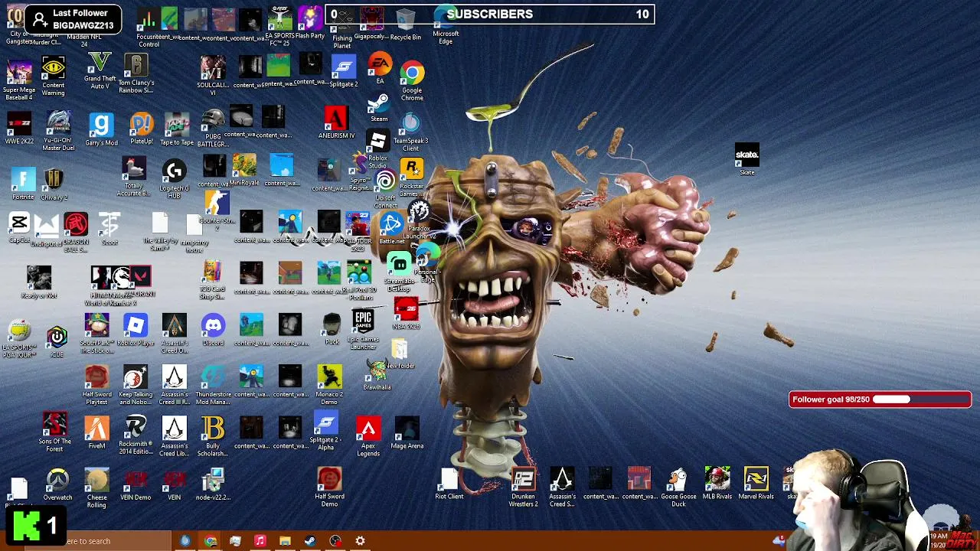Image resolution: width=980 pixels, height=551 pixels.
Task: Open Rockstar Games Launcher icon
Action: (x=412, y=178)
